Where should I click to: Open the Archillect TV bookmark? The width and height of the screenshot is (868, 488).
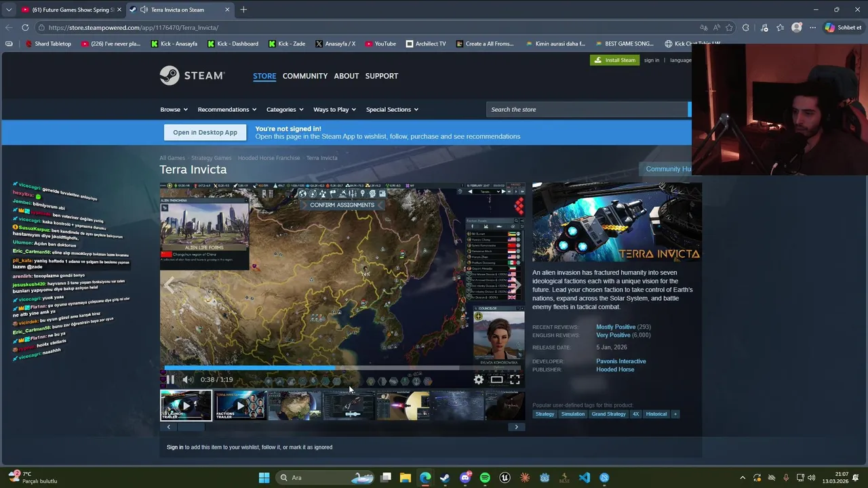click(426, 43)
